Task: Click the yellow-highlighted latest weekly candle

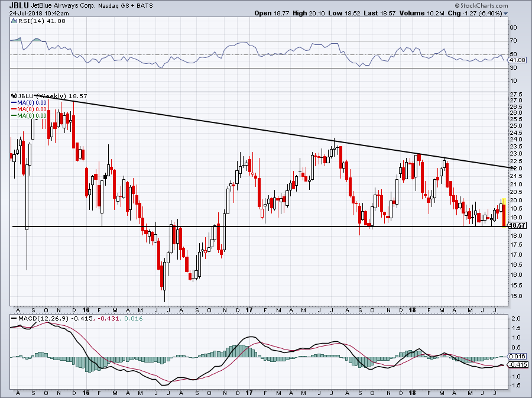Action: point(504,212)
